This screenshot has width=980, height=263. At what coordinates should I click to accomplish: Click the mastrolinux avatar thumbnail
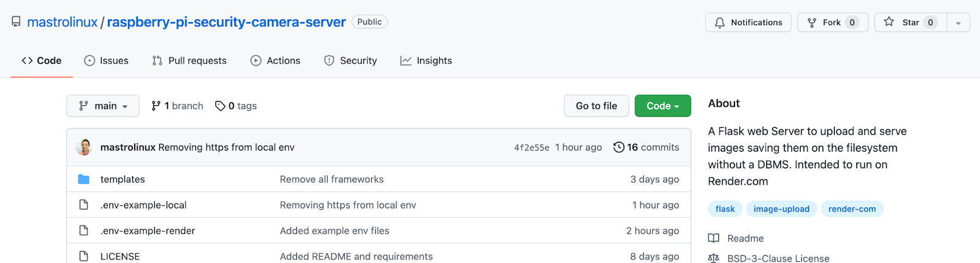[84, 147]
